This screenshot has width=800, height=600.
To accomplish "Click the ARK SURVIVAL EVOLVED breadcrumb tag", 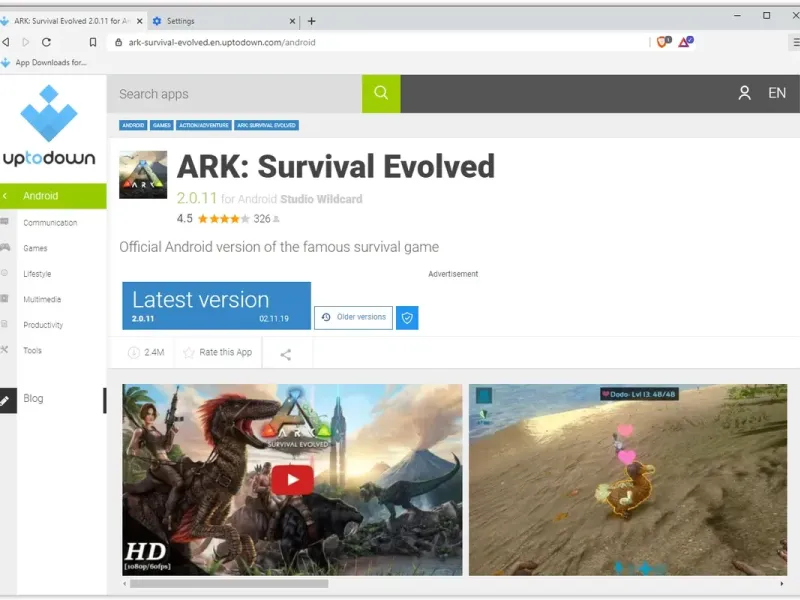I will (x=266, y=125).
